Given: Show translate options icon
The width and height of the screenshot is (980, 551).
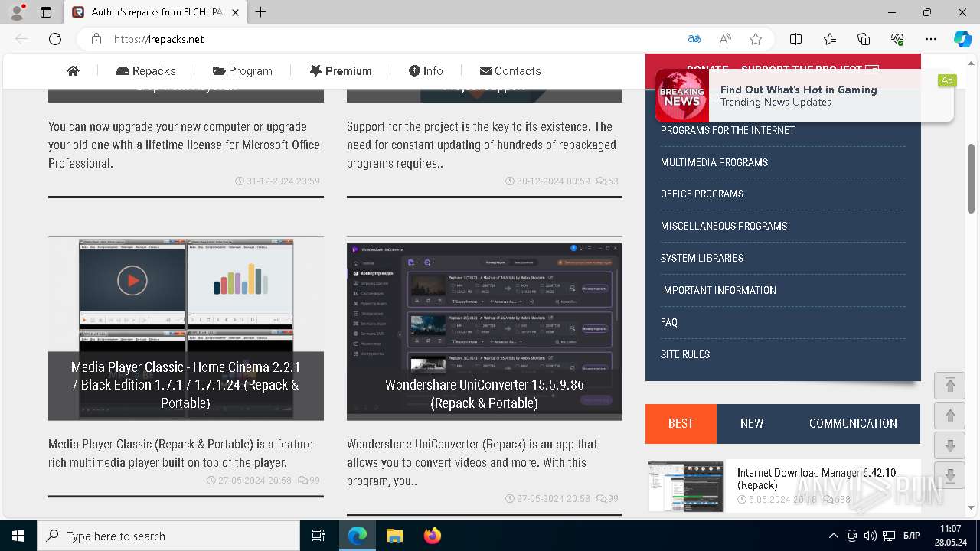Looking at the screenshot, I should (x=694, y=39).
